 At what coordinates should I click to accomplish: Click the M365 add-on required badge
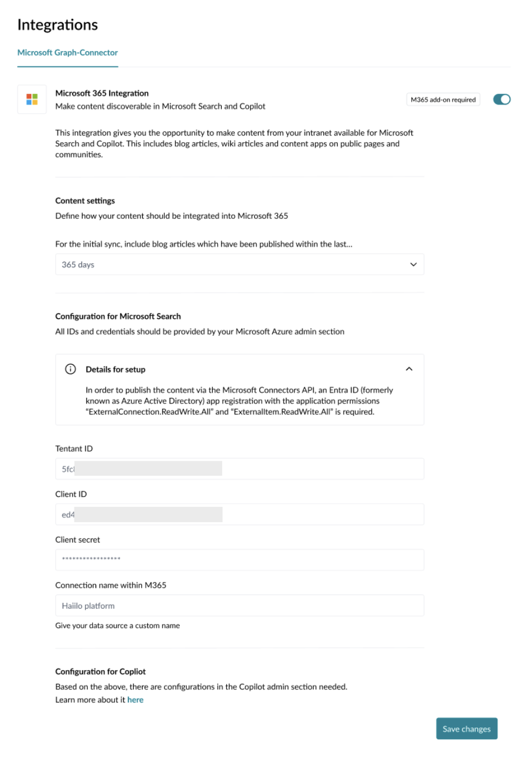pyautogui.click(x=443, y=99)
